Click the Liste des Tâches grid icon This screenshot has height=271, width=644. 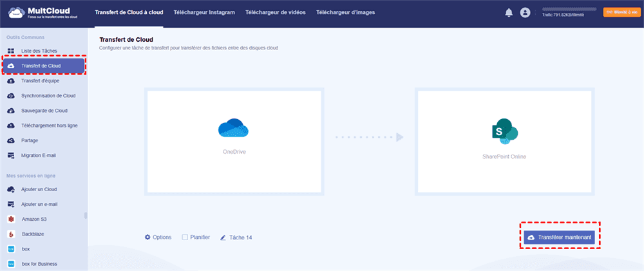(x=12, y=51)
